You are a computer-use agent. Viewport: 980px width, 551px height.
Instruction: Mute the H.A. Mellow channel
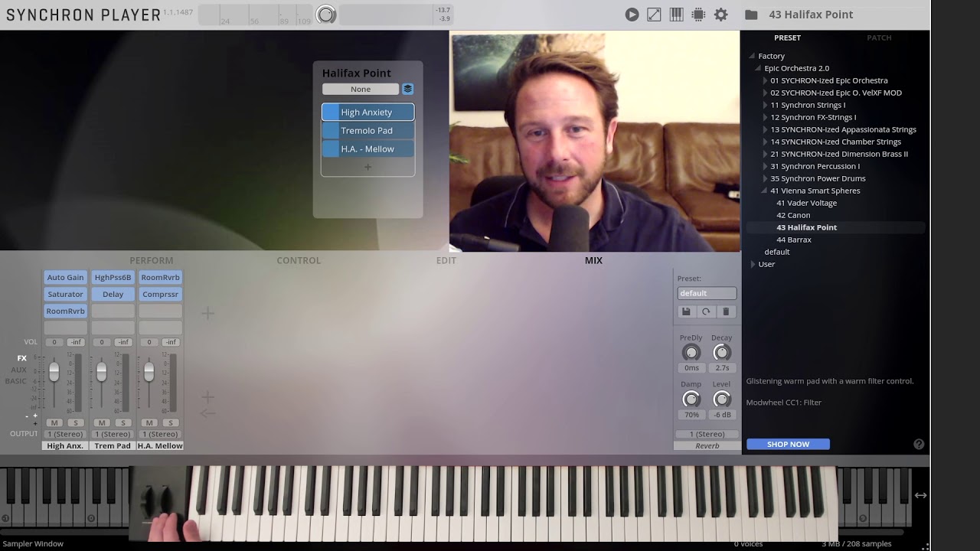149,422
